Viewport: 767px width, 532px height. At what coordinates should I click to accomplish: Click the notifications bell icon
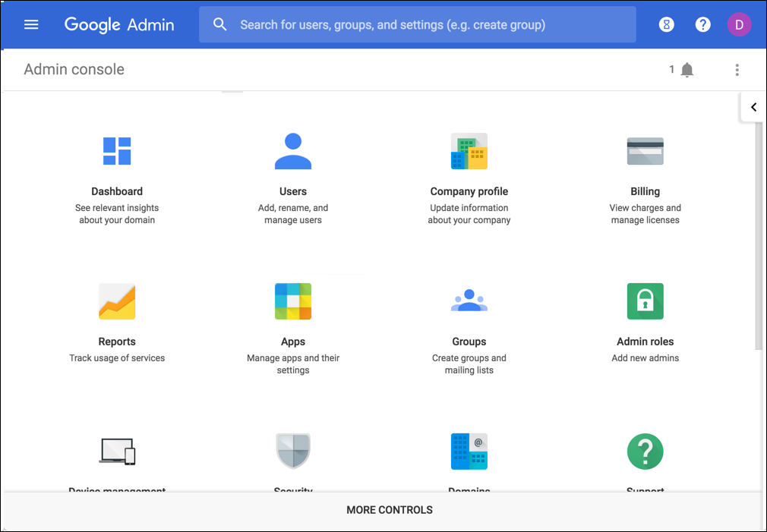tap(687, 70)
